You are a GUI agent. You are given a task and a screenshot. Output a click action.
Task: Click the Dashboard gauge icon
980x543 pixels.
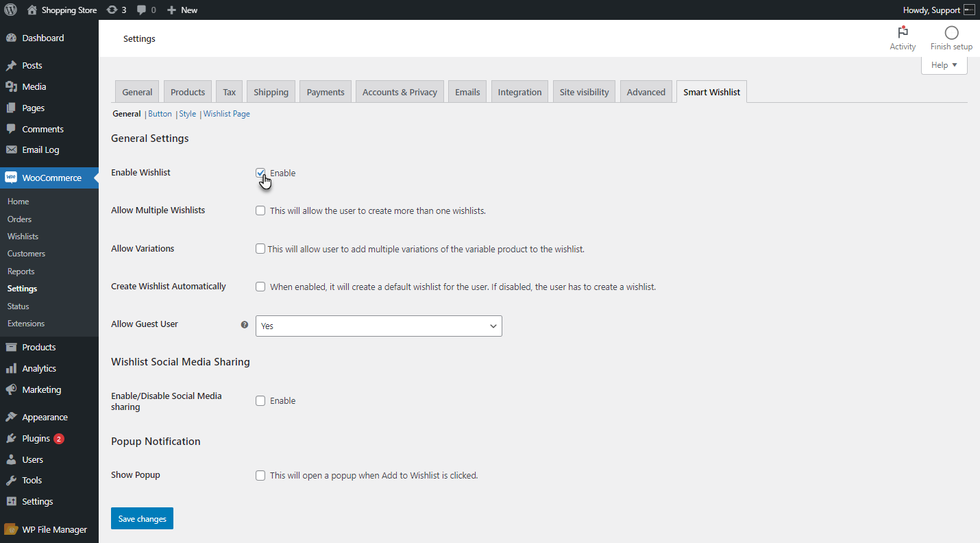point(11,38)
